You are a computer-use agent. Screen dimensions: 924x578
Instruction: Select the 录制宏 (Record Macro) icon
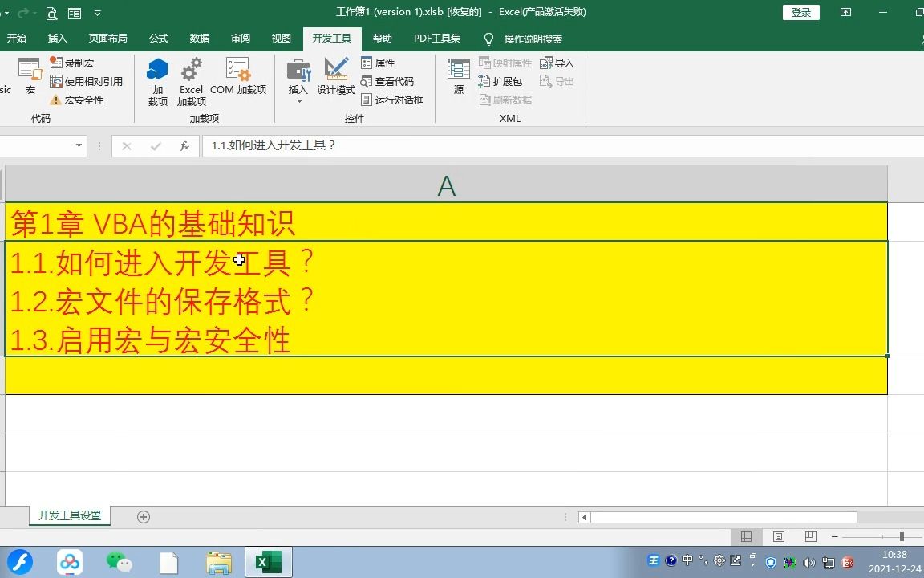(55, 62)
